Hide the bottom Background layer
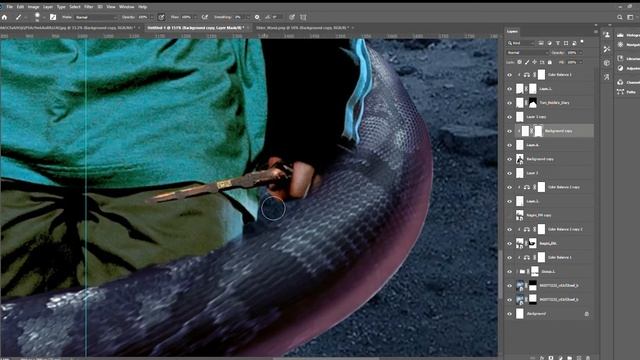Screen dimensions: 640x360 [509, 314]
